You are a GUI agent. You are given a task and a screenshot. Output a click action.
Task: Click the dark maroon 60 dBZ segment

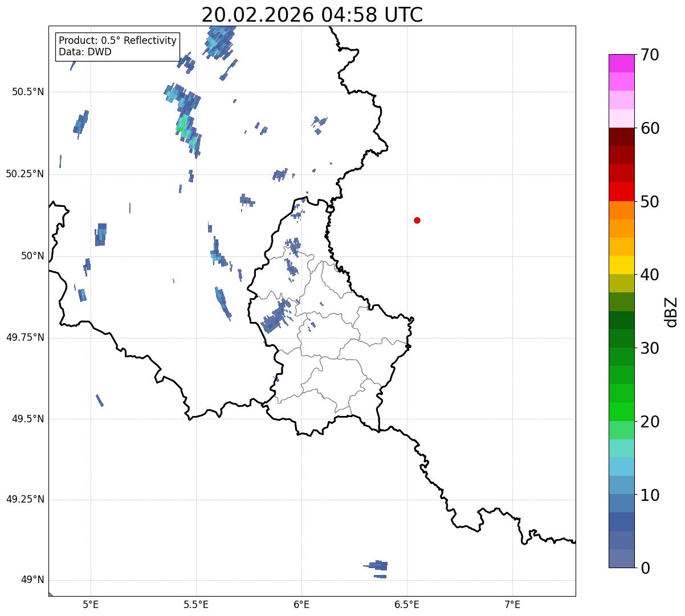coord(621,137)
